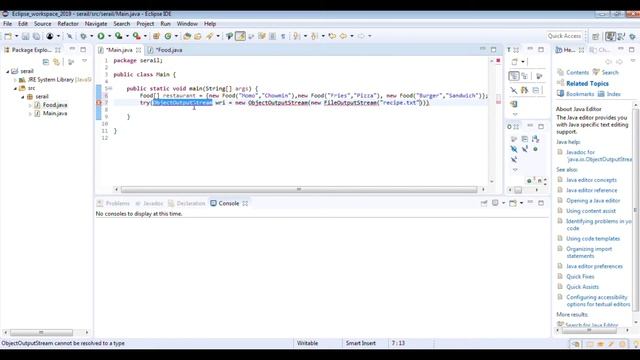
Task: Switch to the Java perspective icon
Action: [610, 36]
